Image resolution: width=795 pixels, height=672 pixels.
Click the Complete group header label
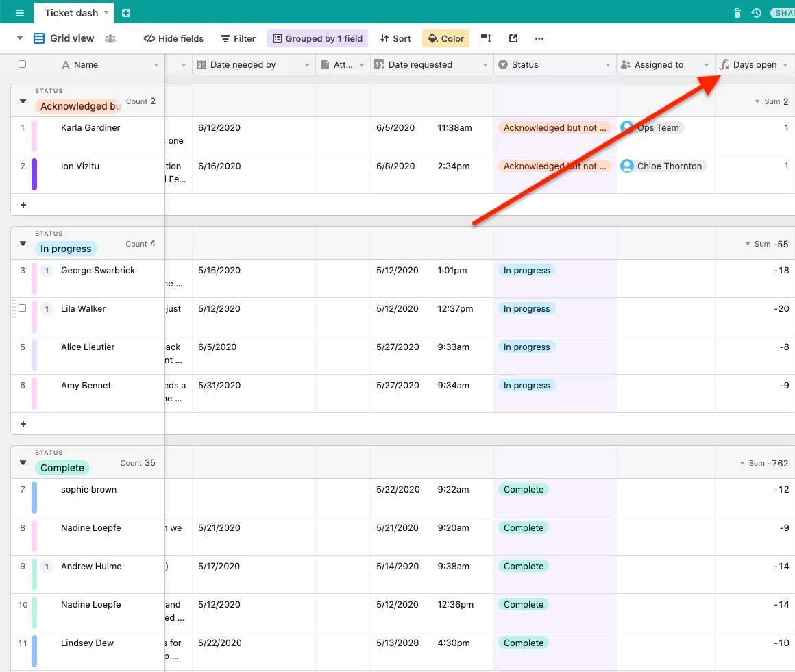click(62, 467)
